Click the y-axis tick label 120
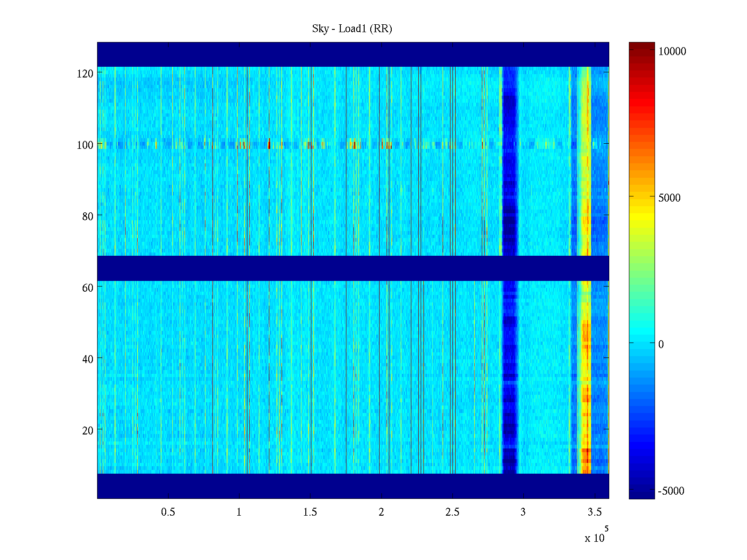Screen dimensions: 747x560 (85, 74)
